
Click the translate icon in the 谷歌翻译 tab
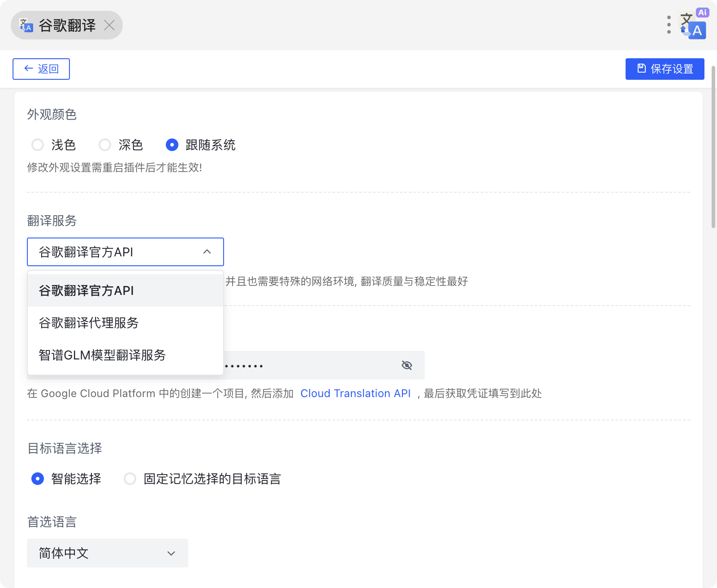[26, 25]
